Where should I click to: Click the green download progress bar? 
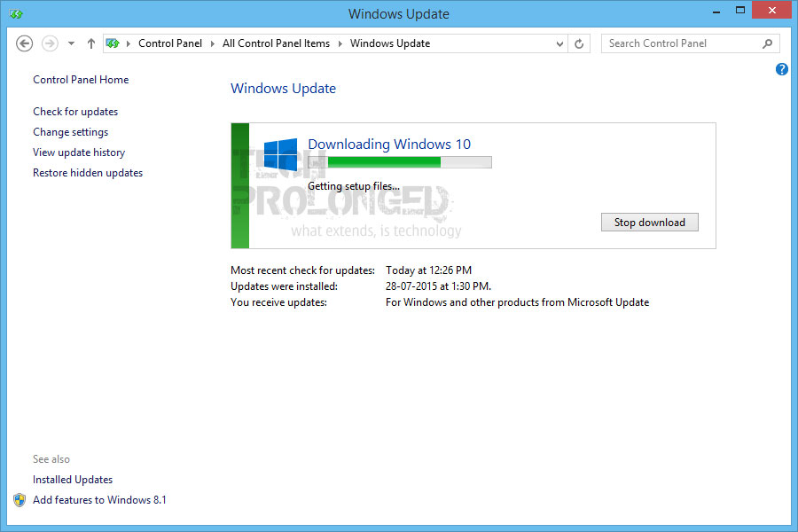400,162
